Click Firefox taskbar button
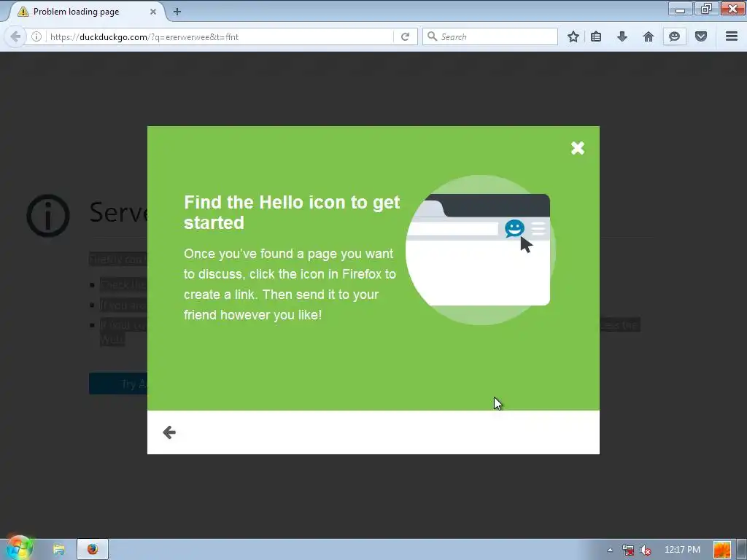The width and height of the screenshot is (747, 560). [93, 550]
